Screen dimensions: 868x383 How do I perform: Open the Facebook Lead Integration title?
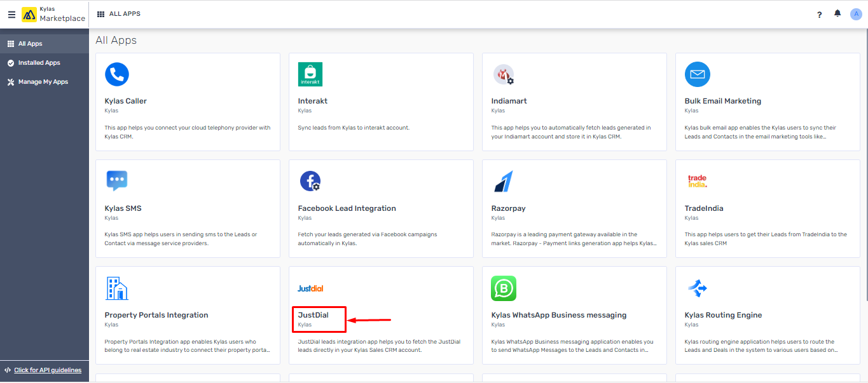click(x=347, y=208)
